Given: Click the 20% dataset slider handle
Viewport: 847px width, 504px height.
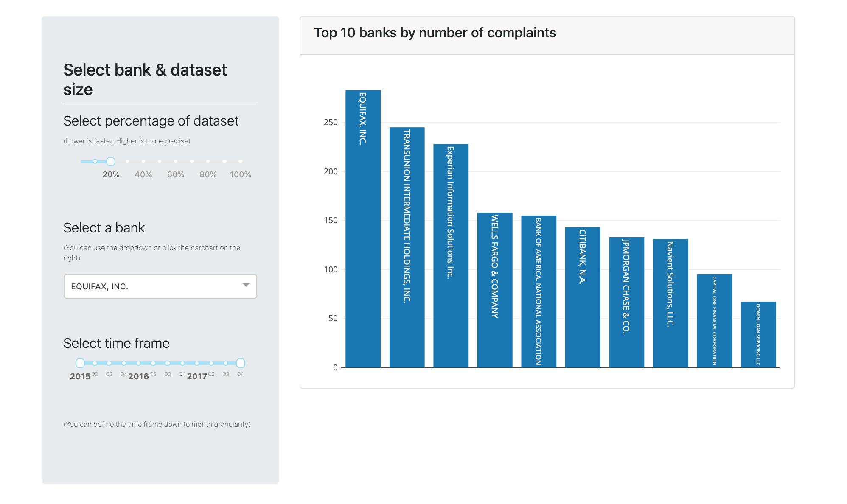Looking at the screenshot, I should pos(111,161).
